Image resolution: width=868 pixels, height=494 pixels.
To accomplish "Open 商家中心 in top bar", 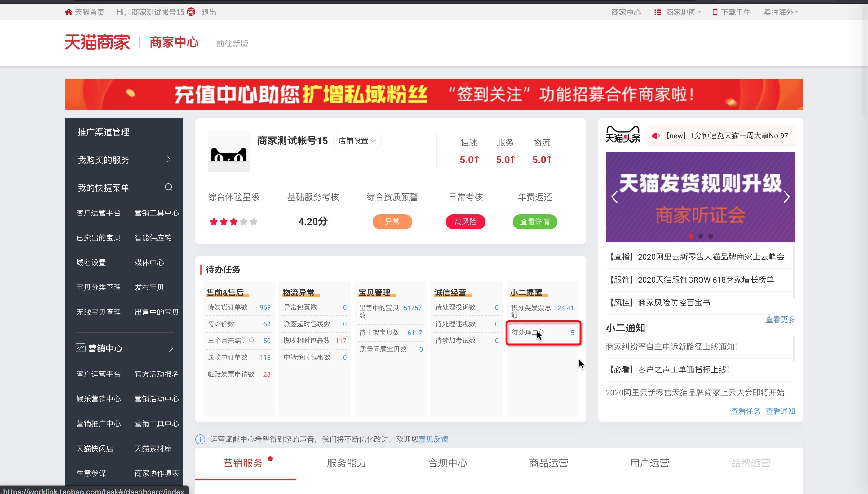I will coord(626,13).
